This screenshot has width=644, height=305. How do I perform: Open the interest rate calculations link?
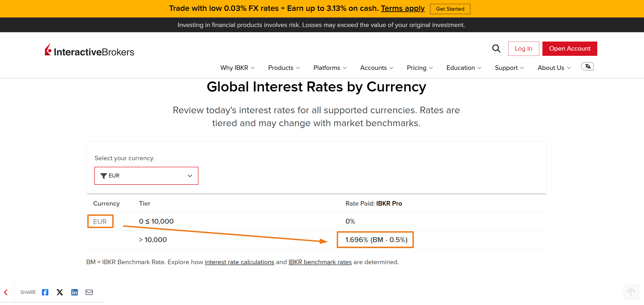pos(239,262)
